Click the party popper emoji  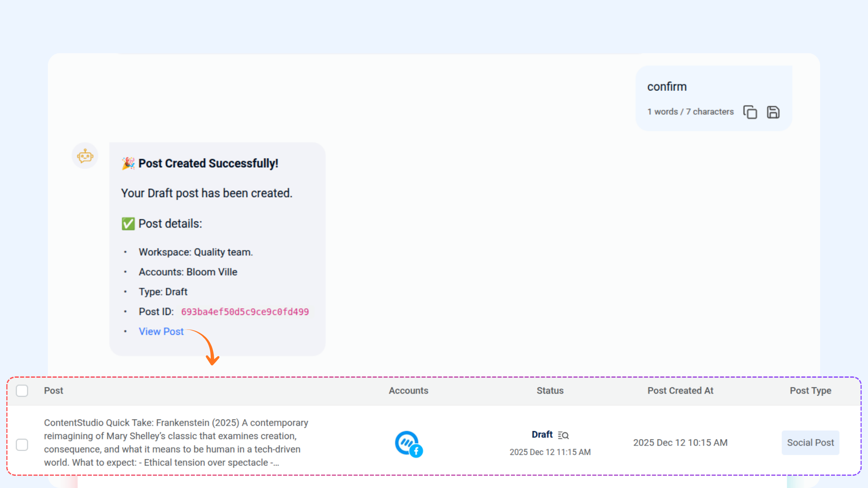128,164
